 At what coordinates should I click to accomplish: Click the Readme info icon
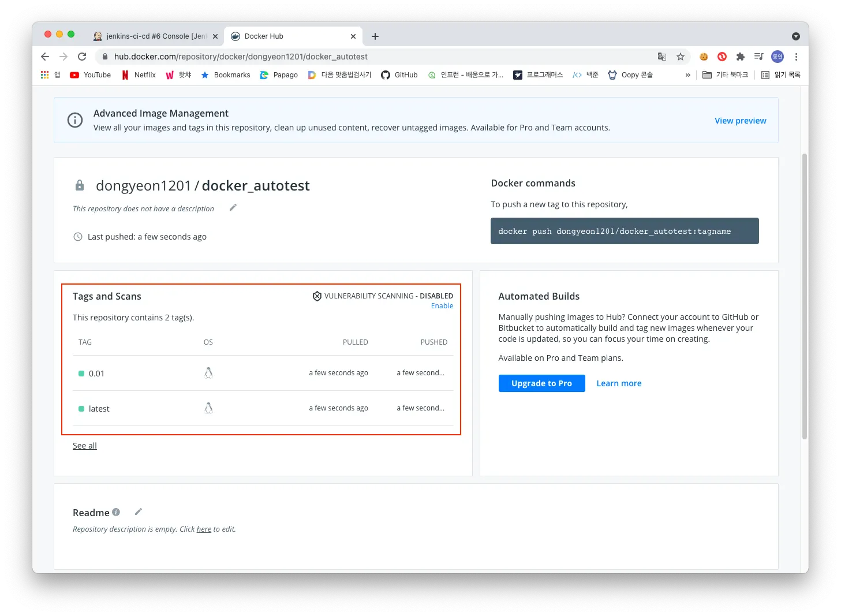tap(116, 512)
